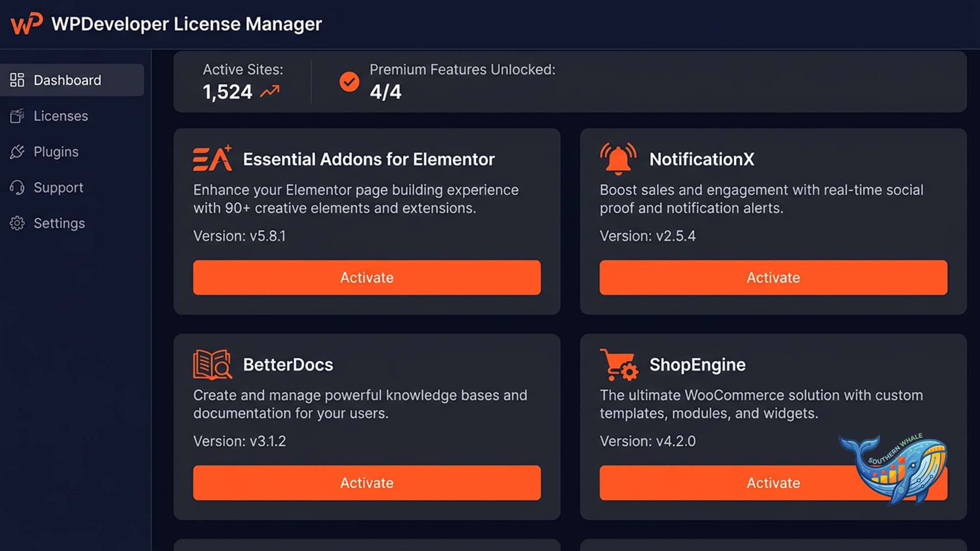Click the WPDeveloper License Manager title
The height and width of the screenshot is (551, 980).
(x=186, y=24)
